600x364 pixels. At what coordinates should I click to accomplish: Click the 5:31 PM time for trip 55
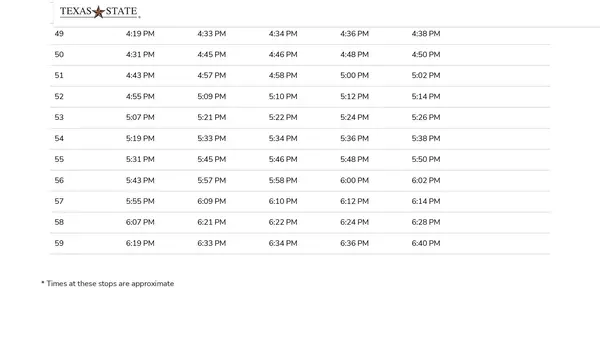[x=140, y=159]
